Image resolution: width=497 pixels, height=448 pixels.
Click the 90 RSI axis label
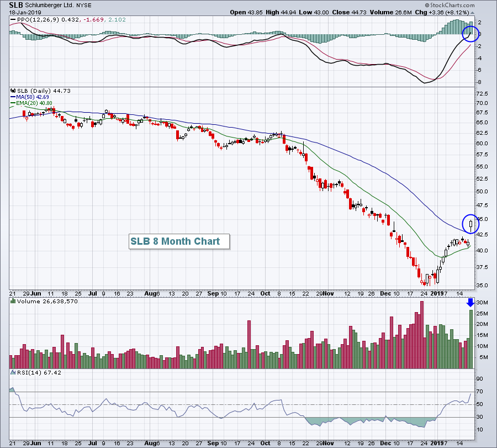point(479,379)
